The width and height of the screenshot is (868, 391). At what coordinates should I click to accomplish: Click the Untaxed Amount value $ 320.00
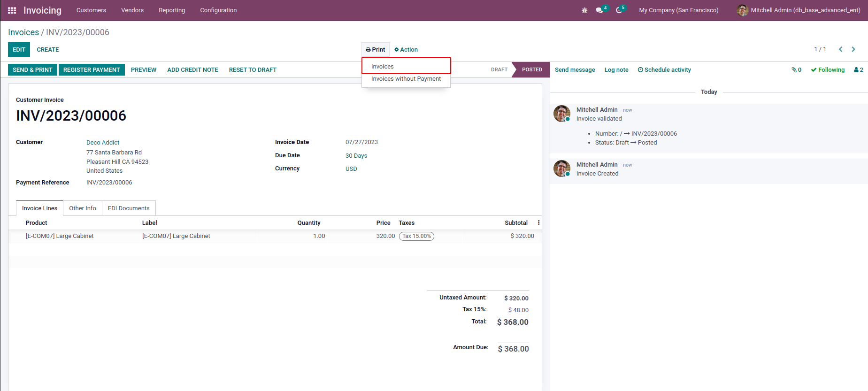coord(516,299)
